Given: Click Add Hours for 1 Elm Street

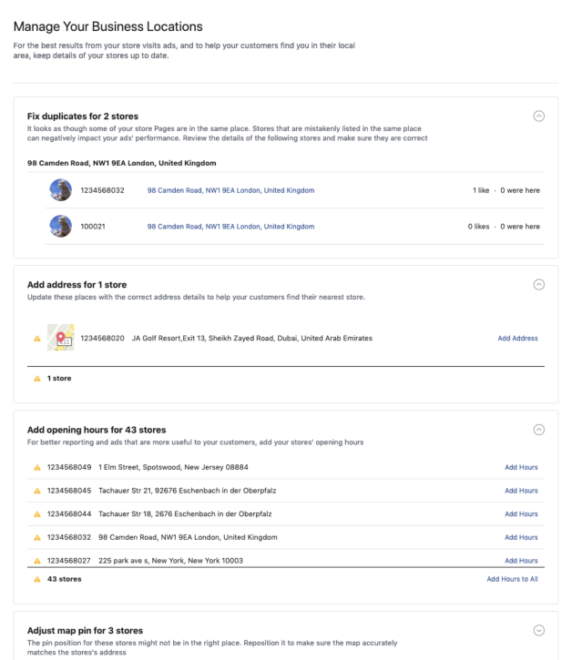Looking at the screenshot, I should click(x=521, y=467).
